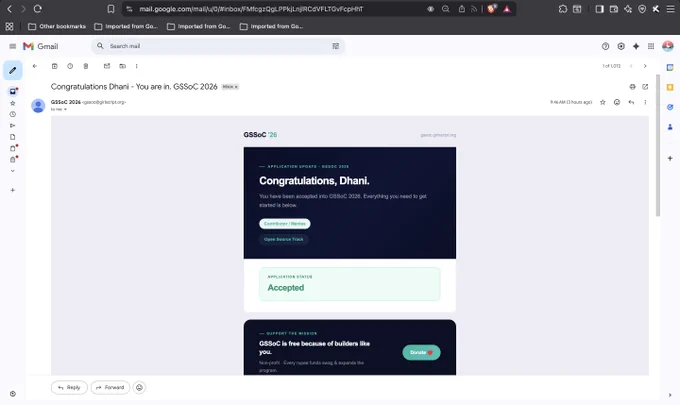Compose a new email with pencil button
680x405 pixels.
click(x=13, y=70)
